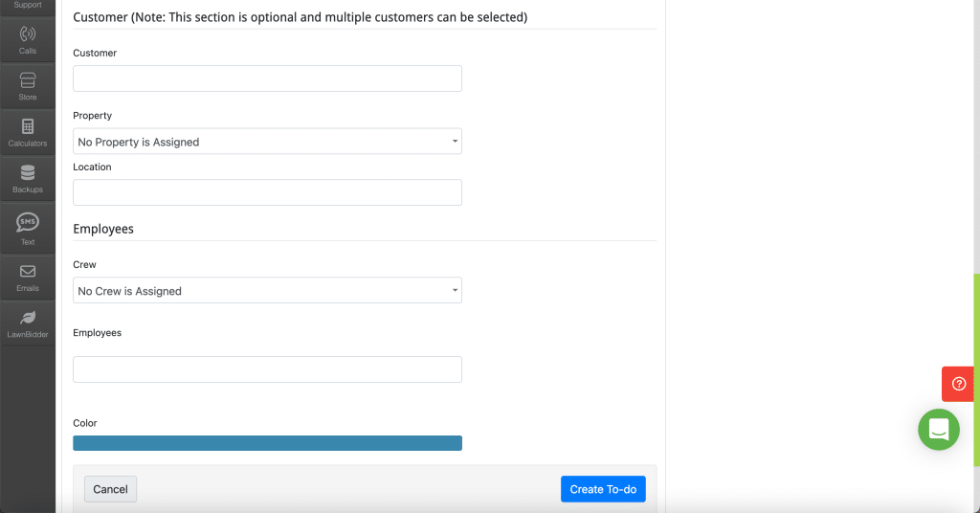Open the blue Color swatch picker
The height and width of the screenshot is (513, 980).
(x=267, y=443)
